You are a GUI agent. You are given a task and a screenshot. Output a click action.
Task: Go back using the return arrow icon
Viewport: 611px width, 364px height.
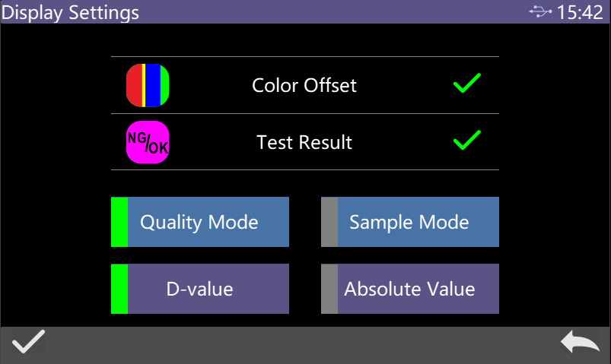click(580, 343)
